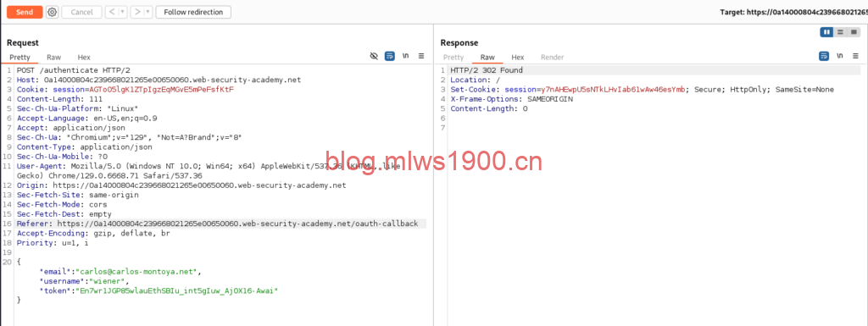
Task: Go forward to next request in history
Action: click(137, 12)
